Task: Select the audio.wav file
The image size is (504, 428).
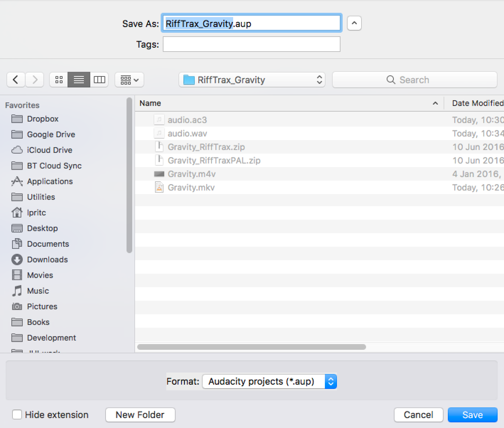Action: point(320,133)
